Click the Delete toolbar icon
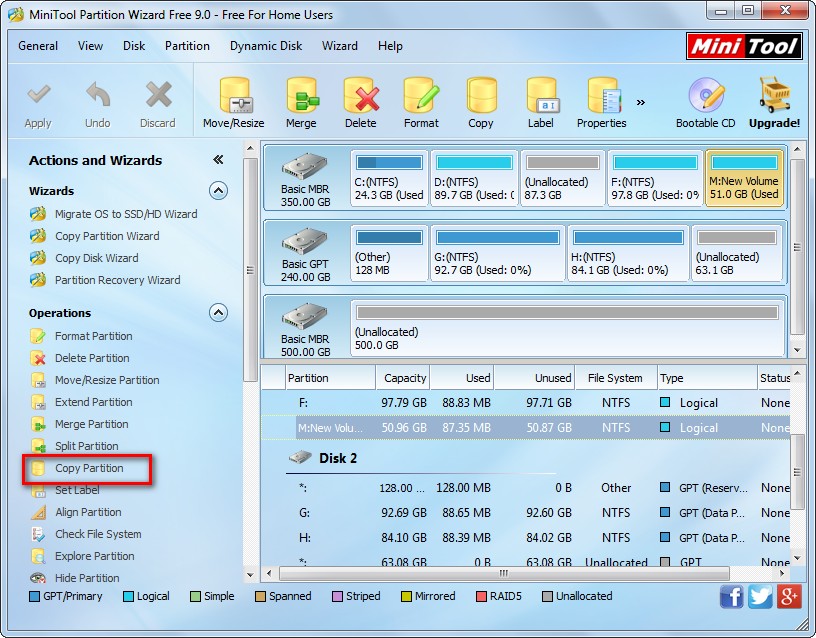 click(361, 95)
